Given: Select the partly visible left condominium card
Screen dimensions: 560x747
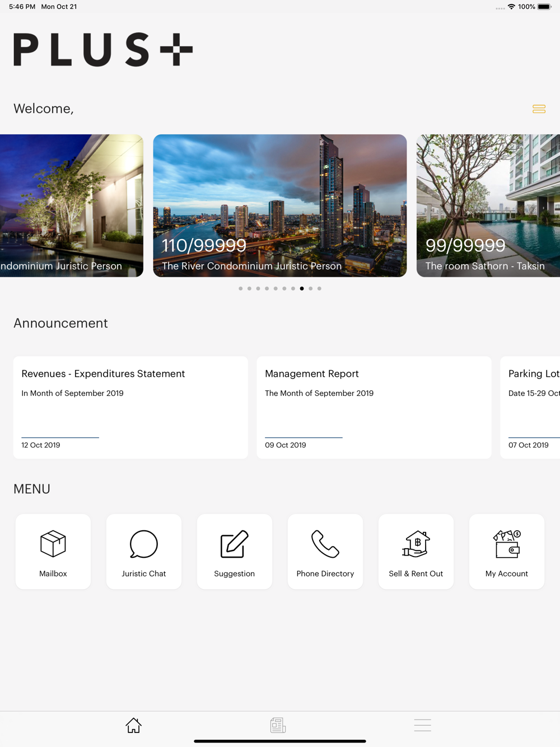Looking at the screenshot, I should pos(72,206).
